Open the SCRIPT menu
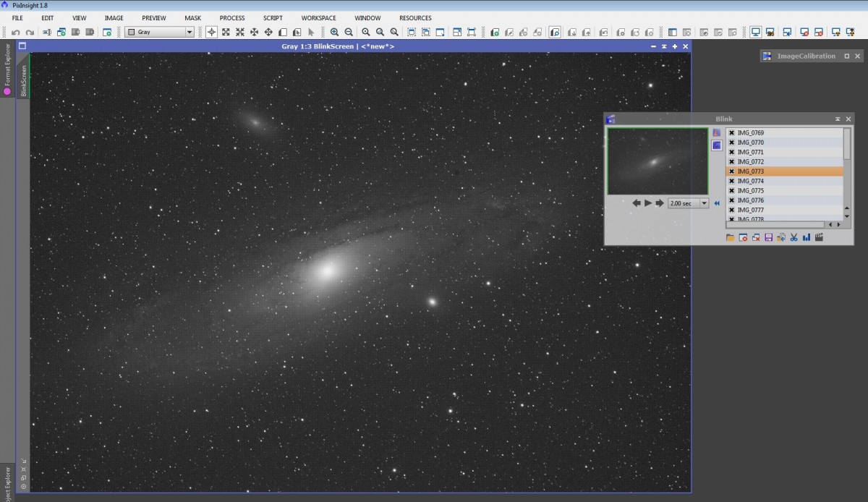868x502 pixels. pos(273,18)
